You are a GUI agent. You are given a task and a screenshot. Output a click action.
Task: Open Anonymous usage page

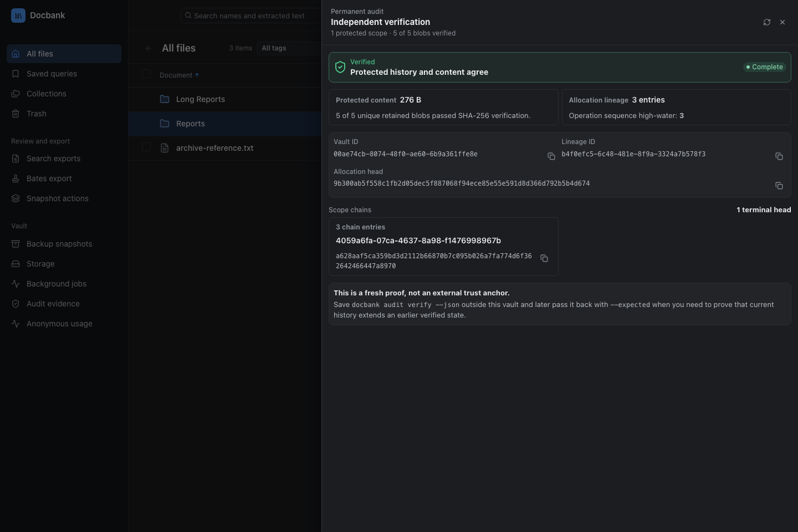(64, 324)
